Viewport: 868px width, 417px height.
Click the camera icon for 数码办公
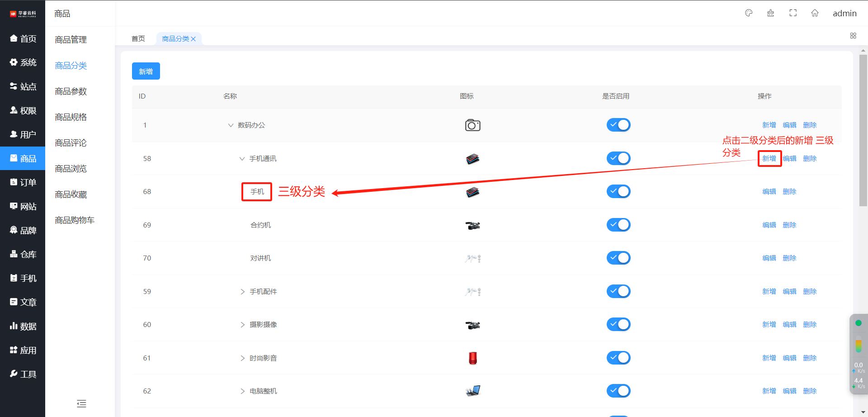472,125
